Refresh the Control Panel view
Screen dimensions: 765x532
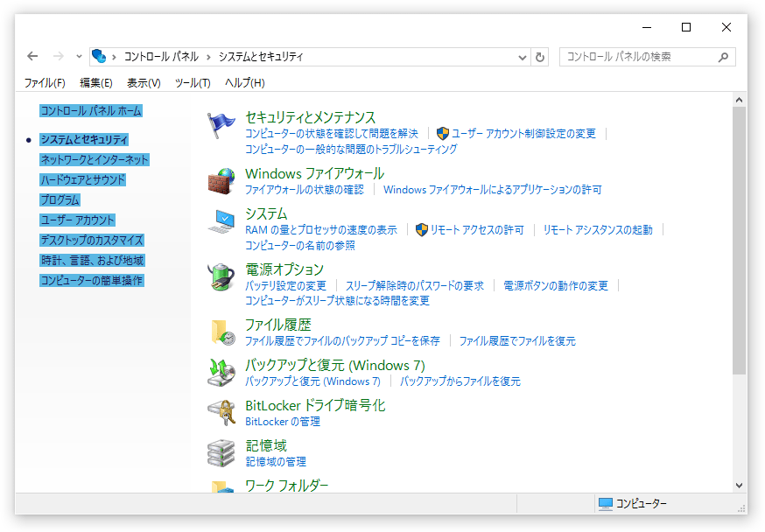click(539, 57)
